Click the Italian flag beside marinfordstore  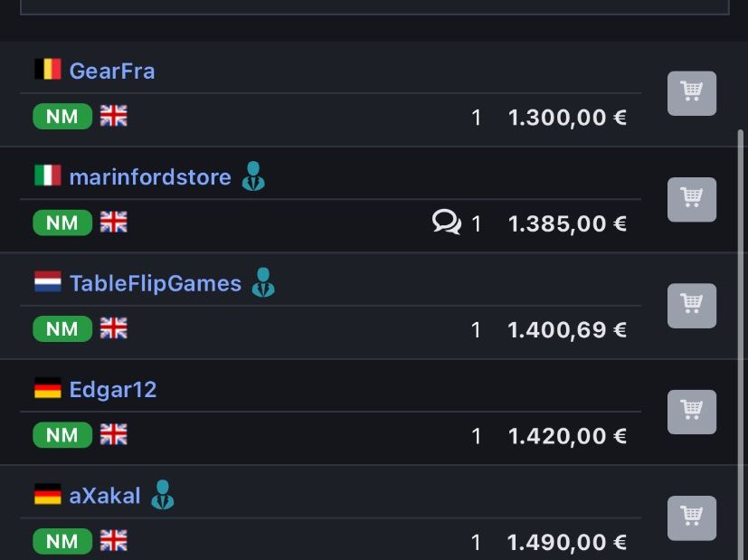48,176
